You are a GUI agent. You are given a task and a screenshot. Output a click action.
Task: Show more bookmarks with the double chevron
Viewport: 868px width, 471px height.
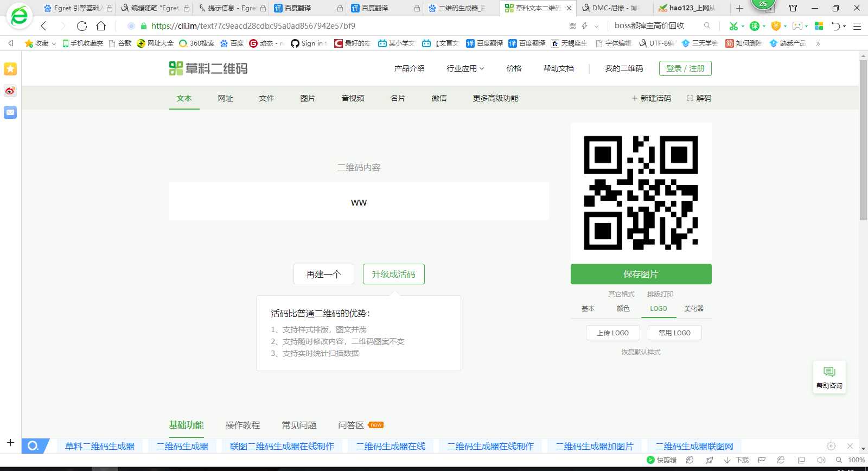[818, 43]
